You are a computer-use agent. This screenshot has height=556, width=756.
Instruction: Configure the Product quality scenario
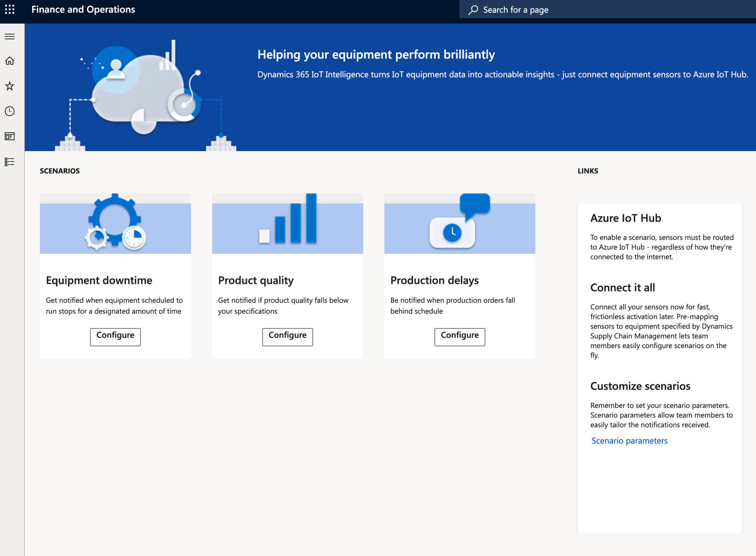click(288, 336)
